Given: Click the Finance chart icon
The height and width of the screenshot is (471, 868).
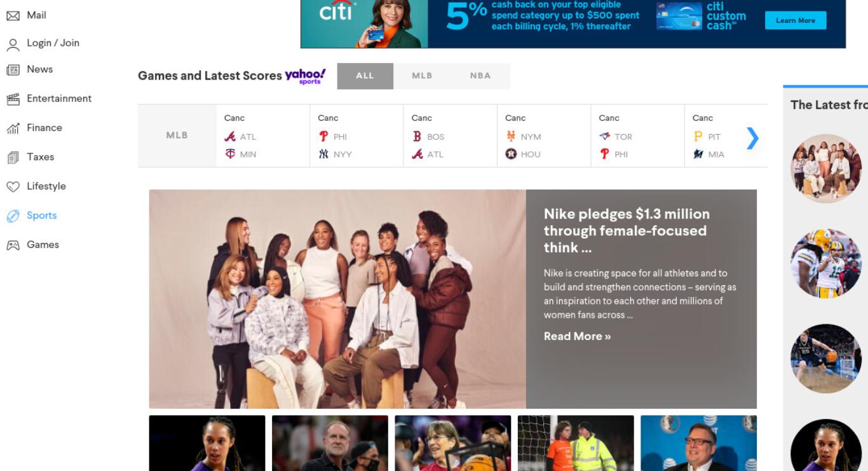Looking at the screenshot, I should click(13, 128).
